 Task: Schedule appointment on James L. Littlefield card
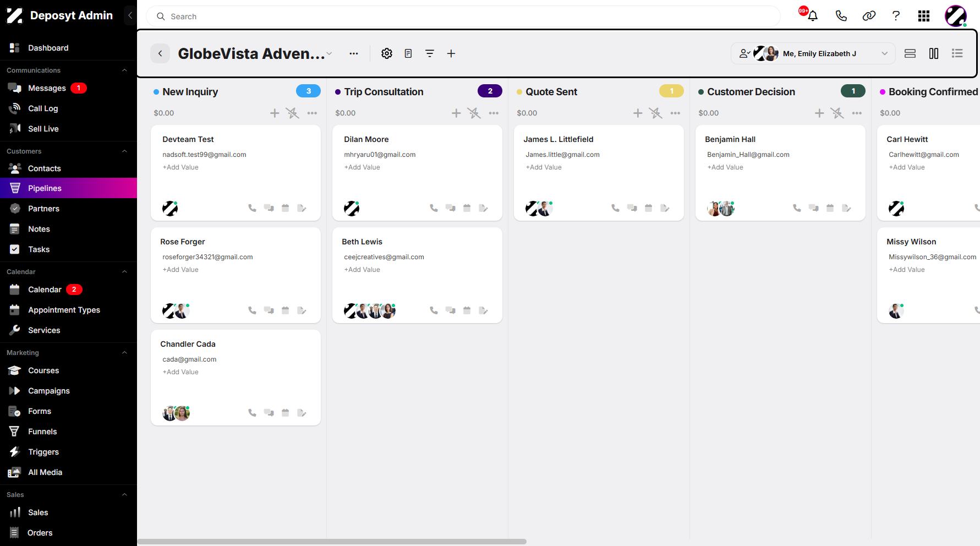tap(649, 208)
